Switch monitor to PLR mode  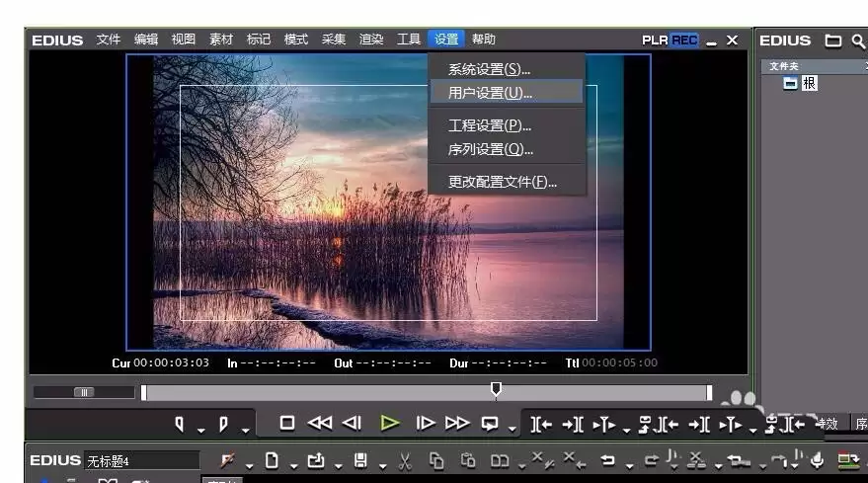tap(655, 40)
